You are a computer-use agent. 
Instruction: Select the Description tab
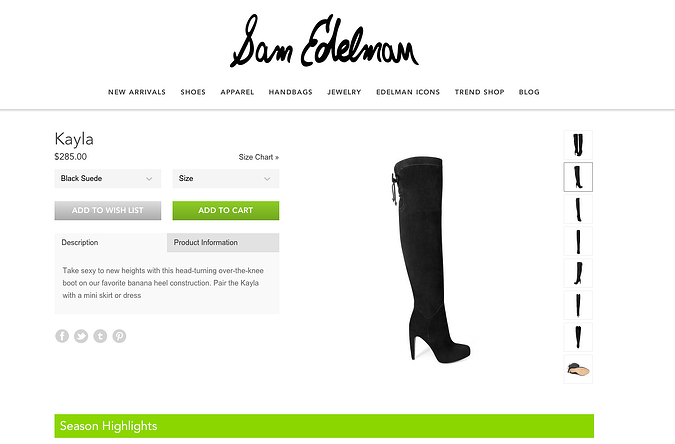[x=111, y=242]
